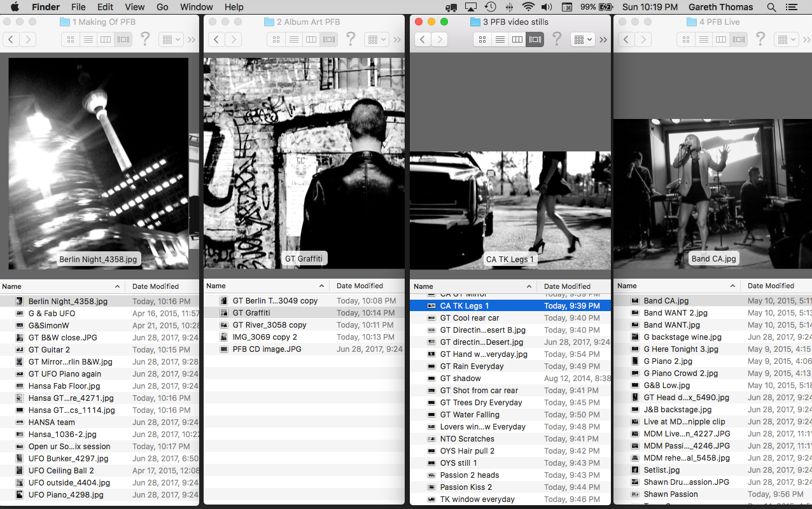812x509 pixels.
Task: Expand toolbar overflow in 4 PFB Live
Action: tap(807, 39)
